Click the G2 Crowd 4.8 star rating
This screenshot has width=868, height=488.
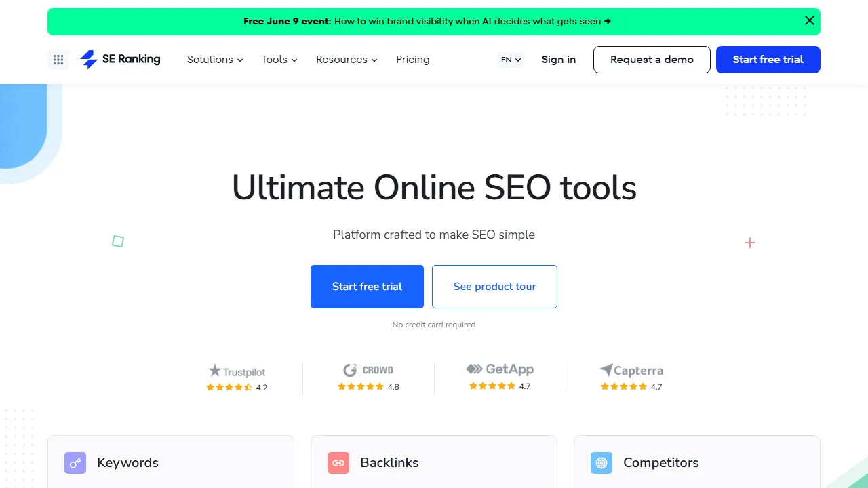point(368,387)
